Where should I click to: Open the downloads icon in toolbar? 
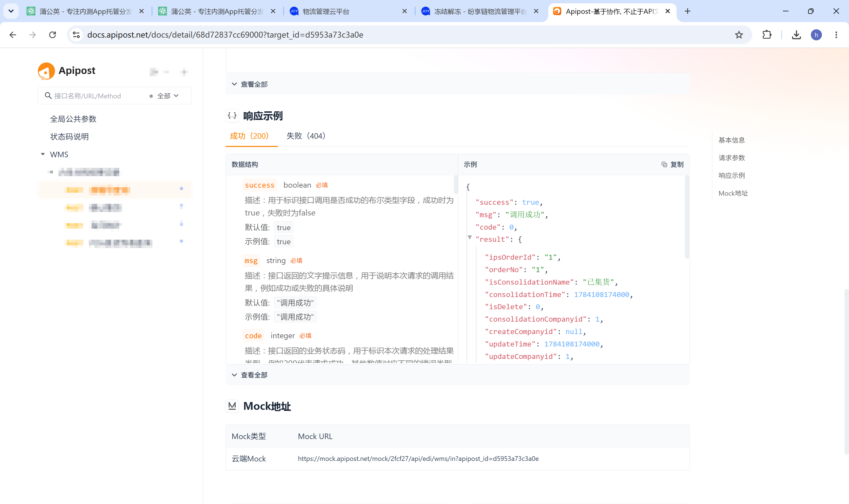pos(796,35)
